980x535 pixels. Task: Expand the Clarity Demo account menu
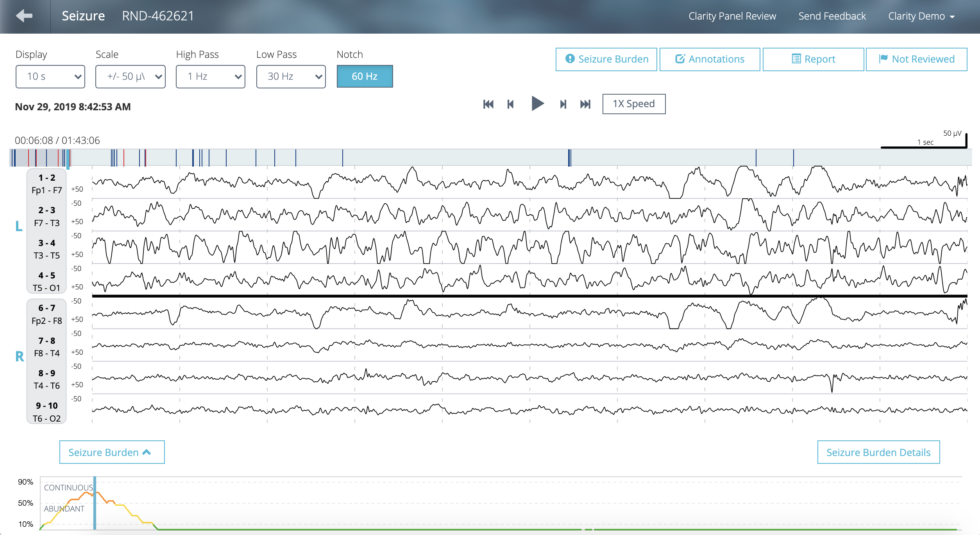[921, 16]
